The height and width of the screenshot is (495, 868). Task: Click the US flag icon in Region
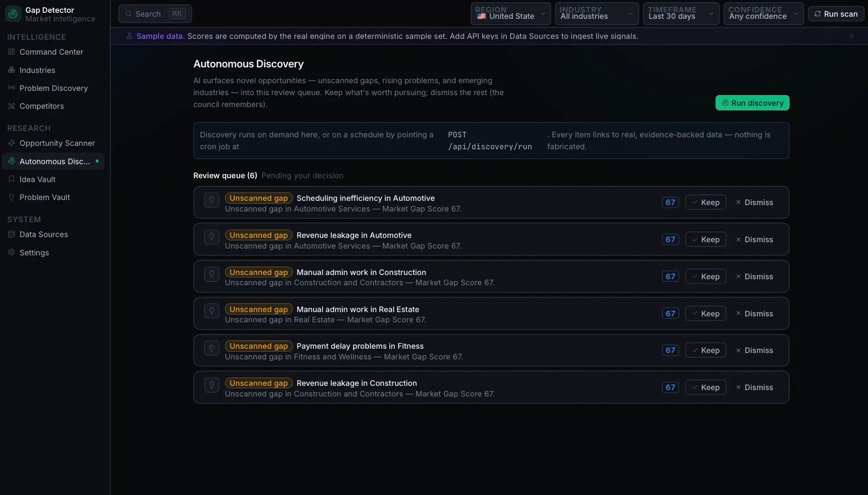481,16
